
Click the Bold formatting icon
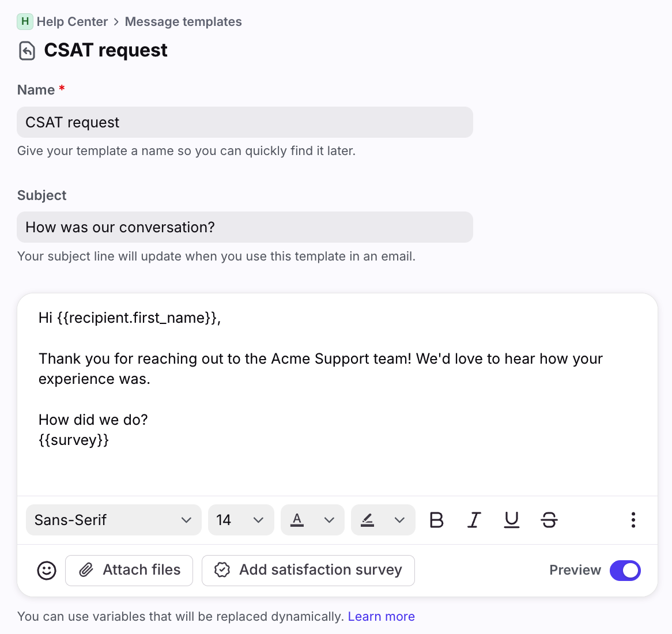coord(437,520)
